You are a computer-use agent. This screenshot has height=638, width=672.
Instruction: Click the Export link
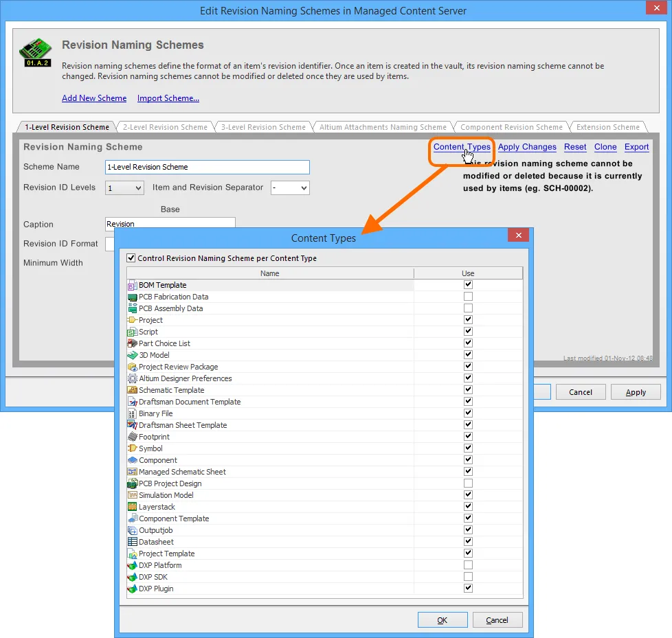tap(636, 147)
